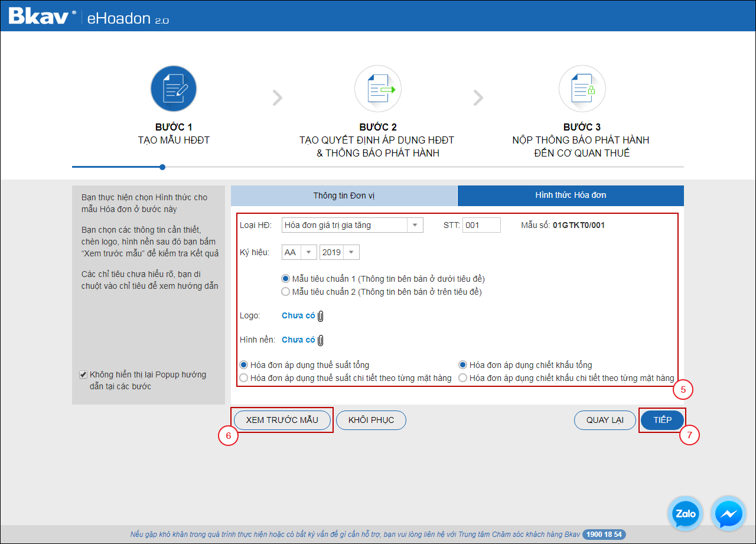Open the Loại HĐ invoice type dropdown
This screenshot has height=544, width=756.
click(x=353, y=225)
